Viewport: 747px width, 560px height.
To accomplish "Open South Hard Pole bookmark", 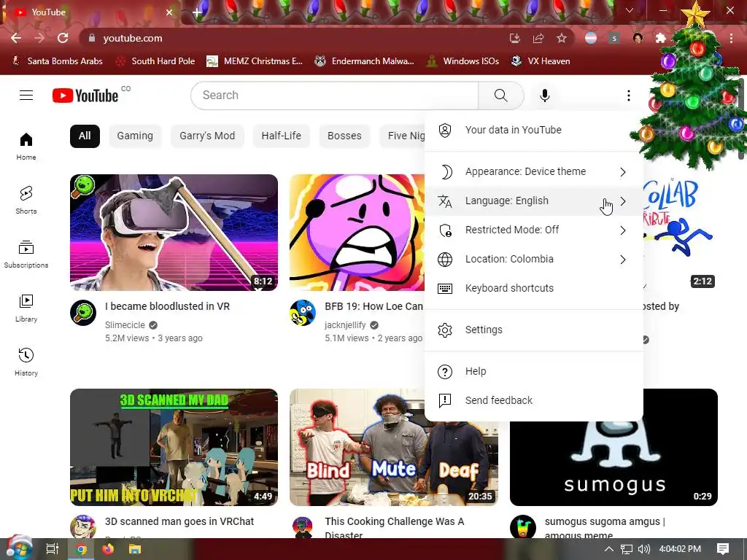I will (156, 61).
